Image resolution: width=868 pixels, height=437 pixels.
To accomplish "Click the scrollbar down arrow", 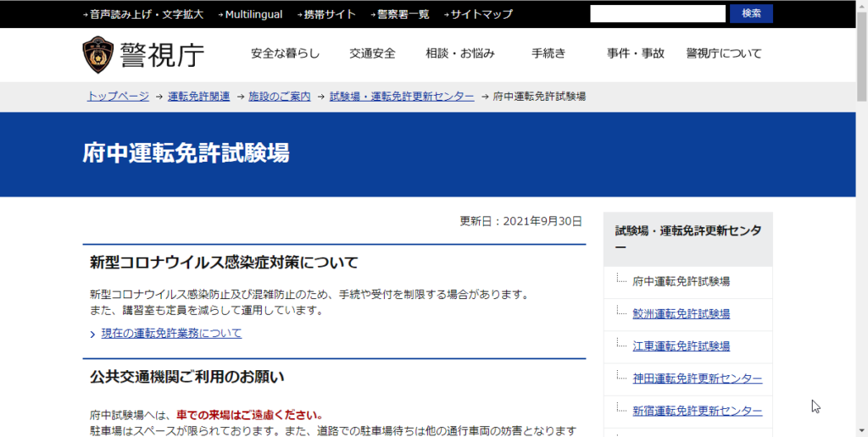I will [862, 431].
